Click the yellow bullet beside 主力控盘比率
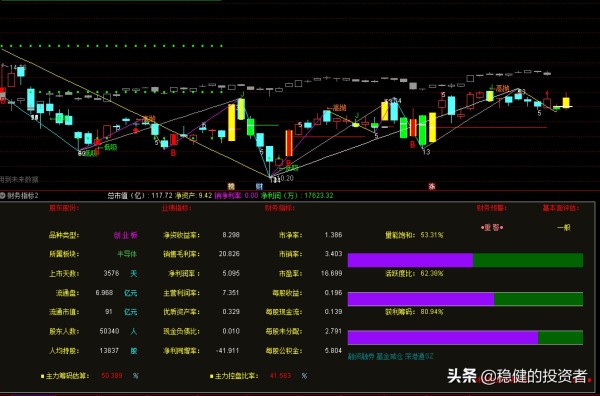Viewport: 600px width, 396px height. point(211,376)
